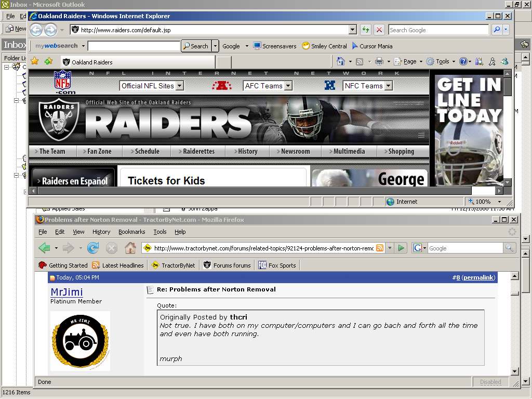Screen dimensions: 532x399
Task: Go forward in Internet Explorer
Action: [50, 30]
